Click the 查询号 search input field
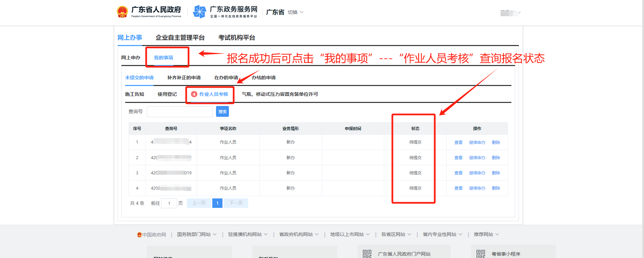Image resolution: width=644 pixels, height=258 pixels. (179, 112)
